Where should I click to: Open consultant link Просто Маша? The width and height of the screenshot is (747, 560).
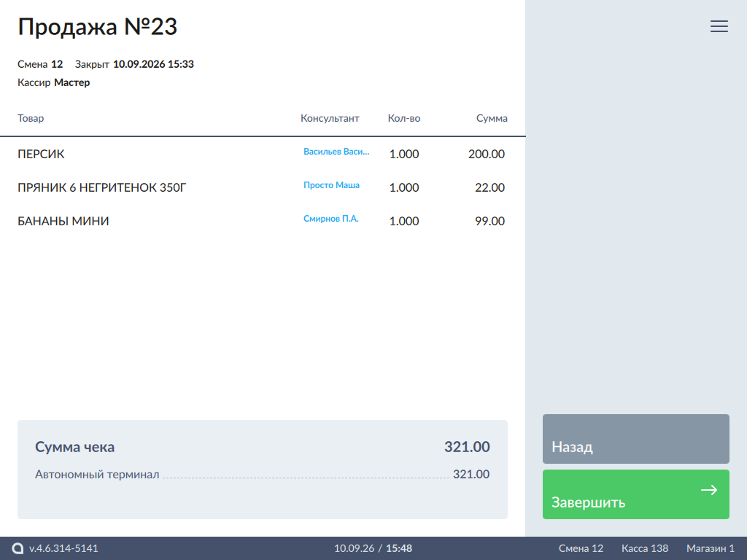pos(332,184)
